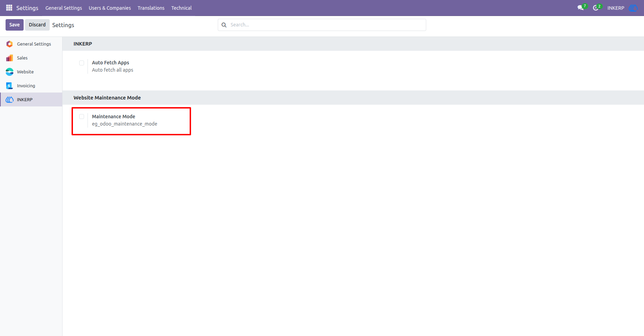
Task: Open the Users & Companies menu
Action: (110, 8)
